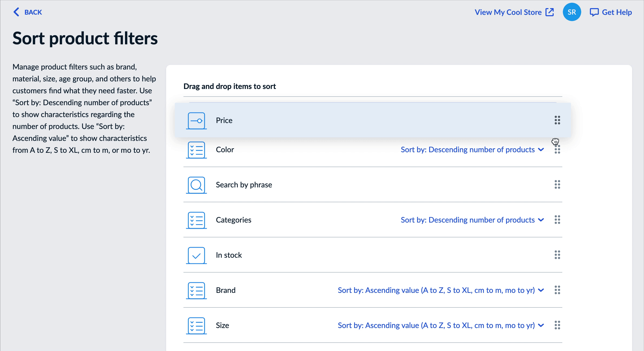Click the Search by phrase reorder handle

click(557, 185)
